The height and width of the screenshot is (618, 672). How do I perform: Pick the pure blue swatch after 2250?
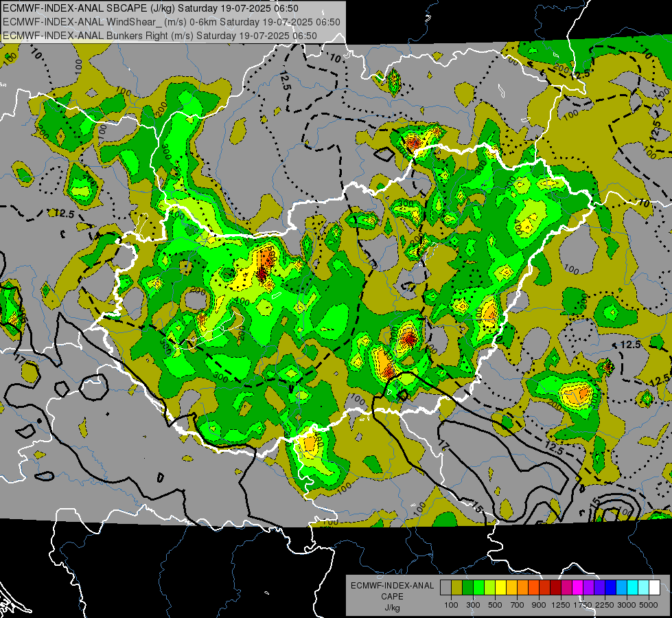pos(611,588)
